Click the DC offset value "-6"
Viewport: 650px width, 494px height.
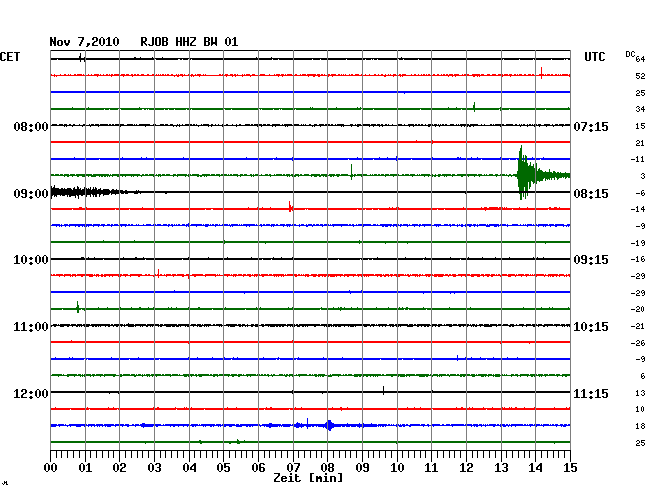(640, 193)
